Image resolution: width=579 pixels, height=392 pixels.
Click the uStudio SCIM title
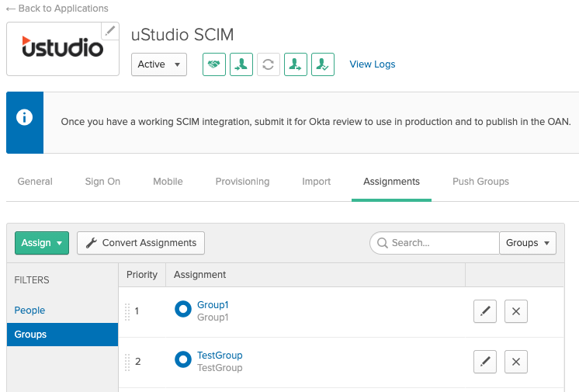click(x=182, y=35)
